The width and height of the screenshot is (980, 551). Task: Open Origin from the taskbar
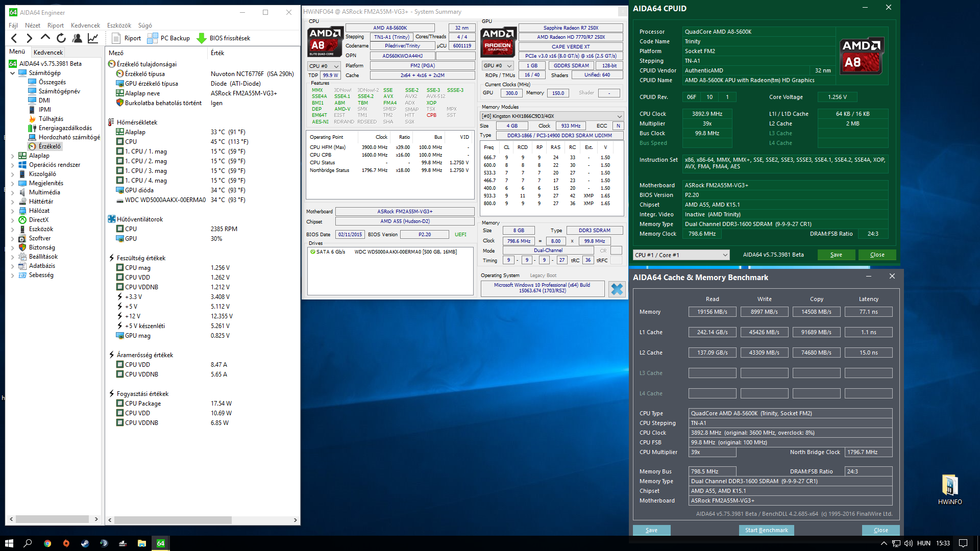tap(66, 543)
